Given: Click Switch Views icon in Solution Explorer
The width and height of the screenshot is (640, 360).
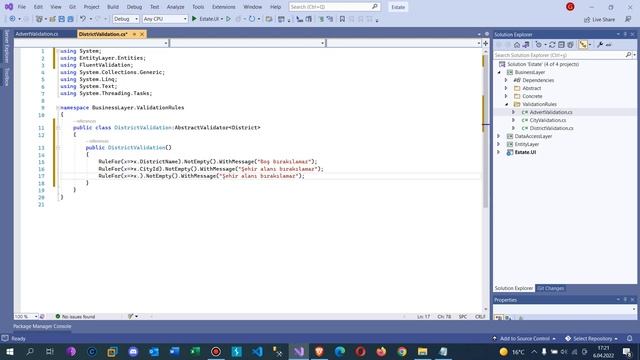Looking at the screenshot, I should point(526,45).
